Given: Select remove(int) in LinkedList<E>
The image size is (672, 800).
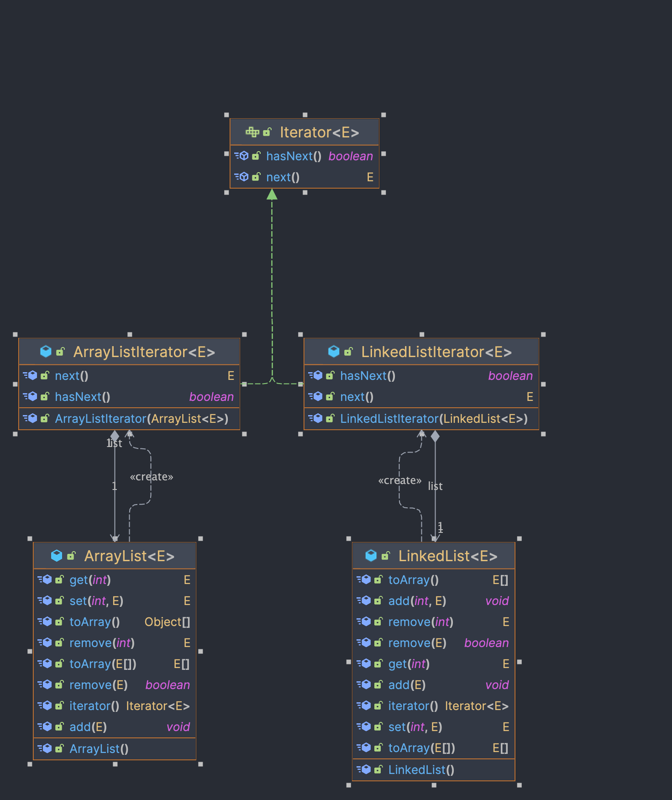Looking at the screenshot, I should (x=434, y=622).
